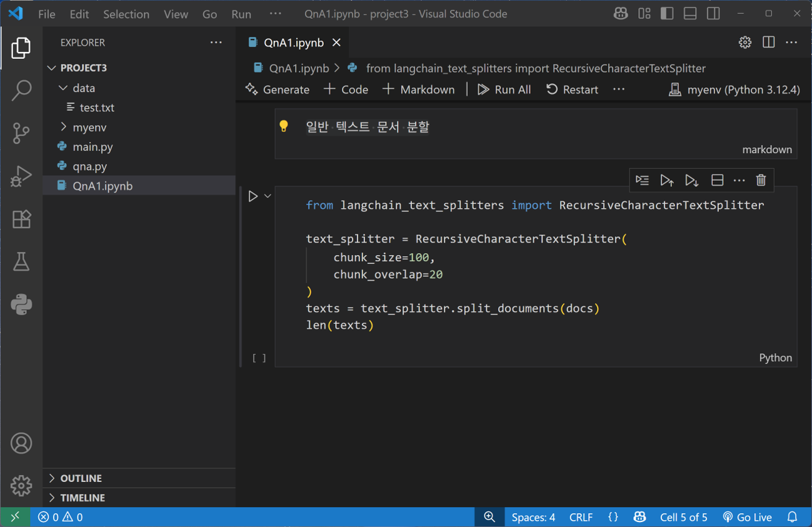Open the Accounts menu

[21, 443]
